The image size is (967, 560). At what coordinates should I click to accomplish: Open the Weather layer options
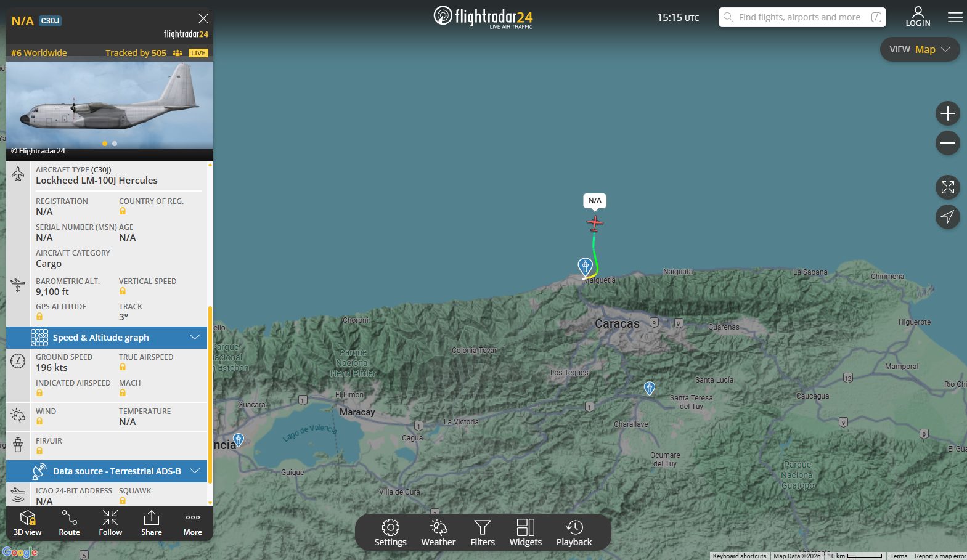coord(438,532)
